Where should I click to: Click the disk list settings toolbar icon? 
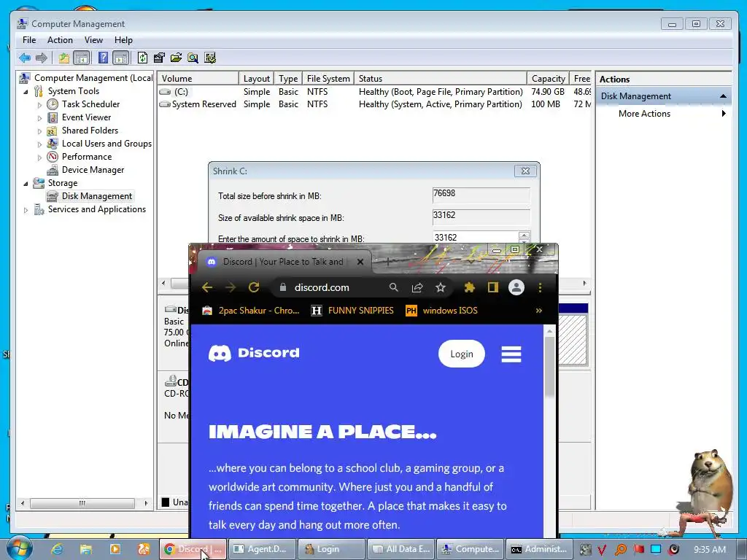click(209, 58)
